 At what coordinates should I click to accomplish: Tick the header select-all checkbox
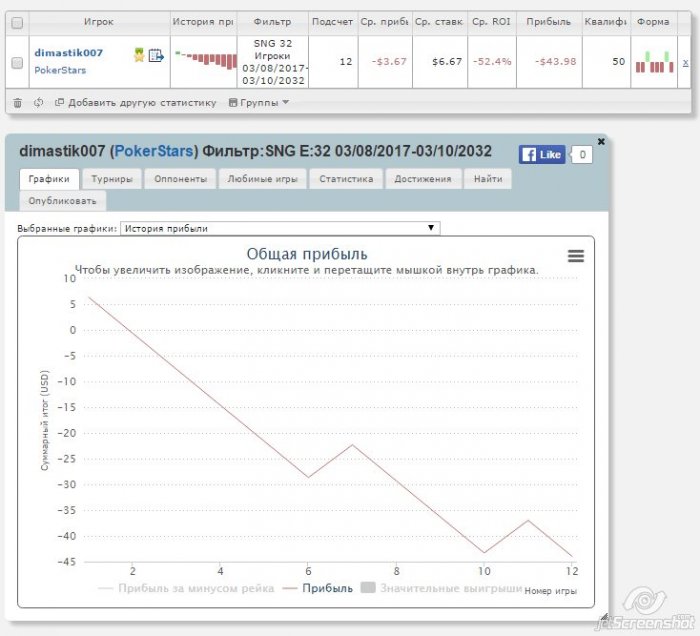[17, 22]
